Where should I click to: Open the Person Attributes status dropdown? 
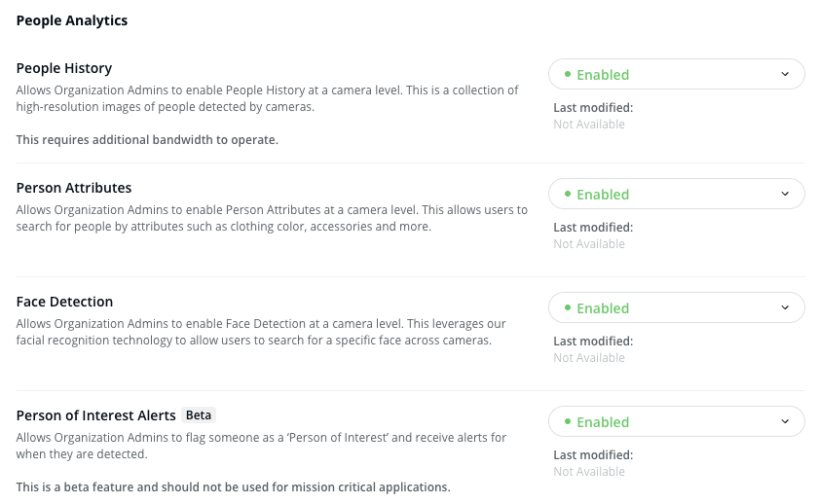(676, 195)
